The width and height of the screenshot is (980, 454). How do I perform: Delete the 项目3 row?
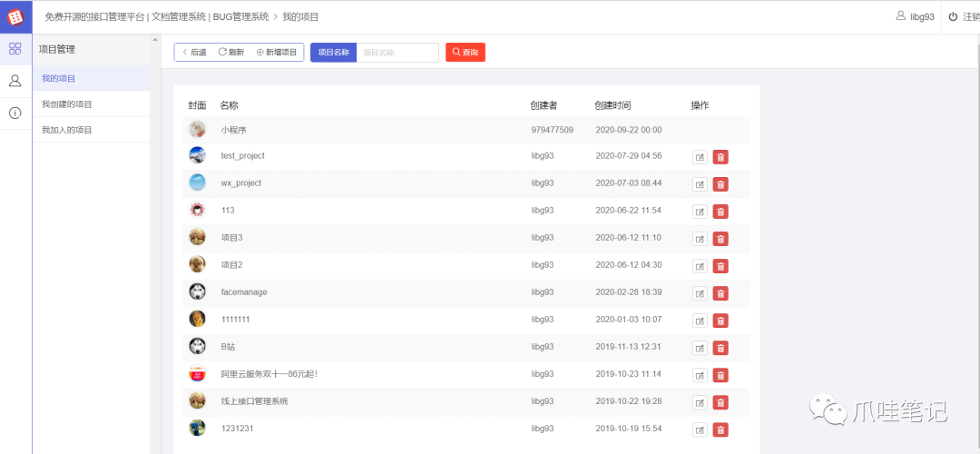[x=720, y=239]
